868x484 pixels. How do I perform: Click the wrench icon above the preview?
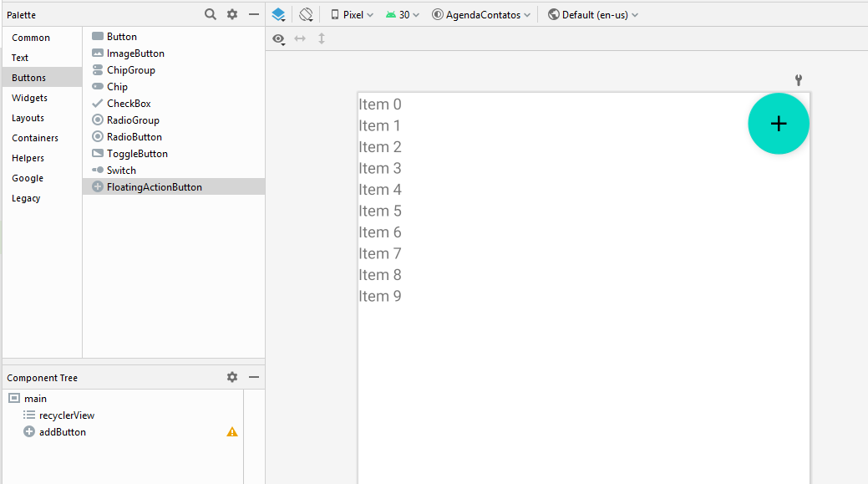pos(798,80)
